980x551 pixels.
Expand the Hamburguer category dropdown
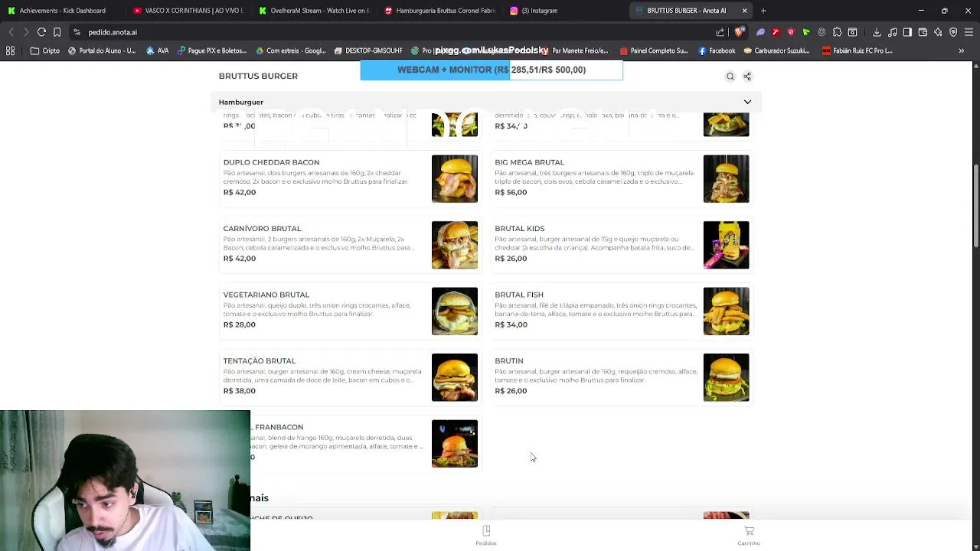[747, 102]
